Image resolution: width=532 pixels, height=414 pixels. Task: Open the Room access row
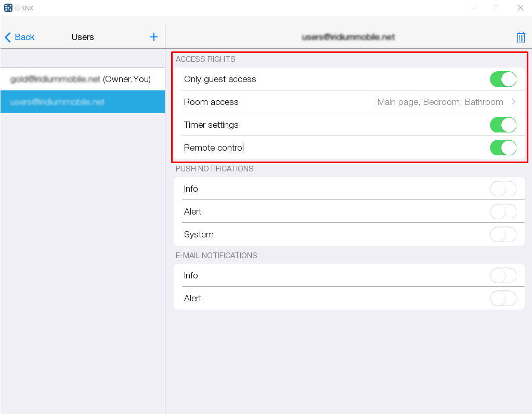211,102
